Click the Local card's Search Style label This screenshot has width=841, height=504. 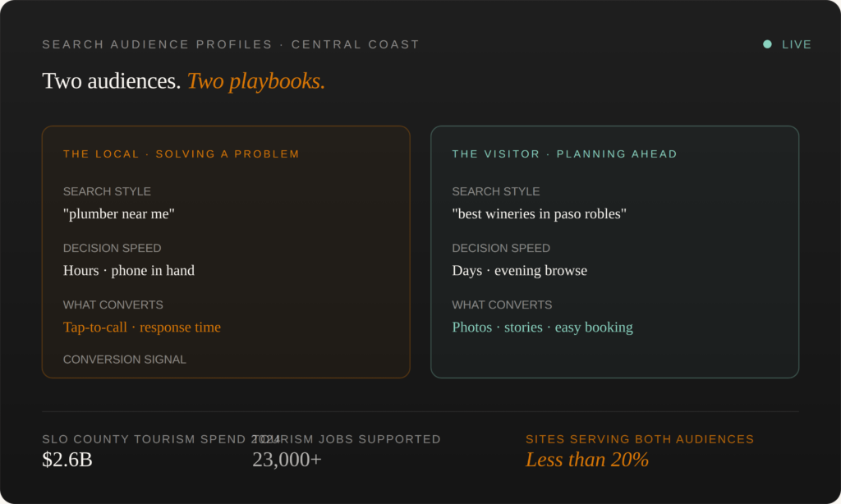point(107,191)
